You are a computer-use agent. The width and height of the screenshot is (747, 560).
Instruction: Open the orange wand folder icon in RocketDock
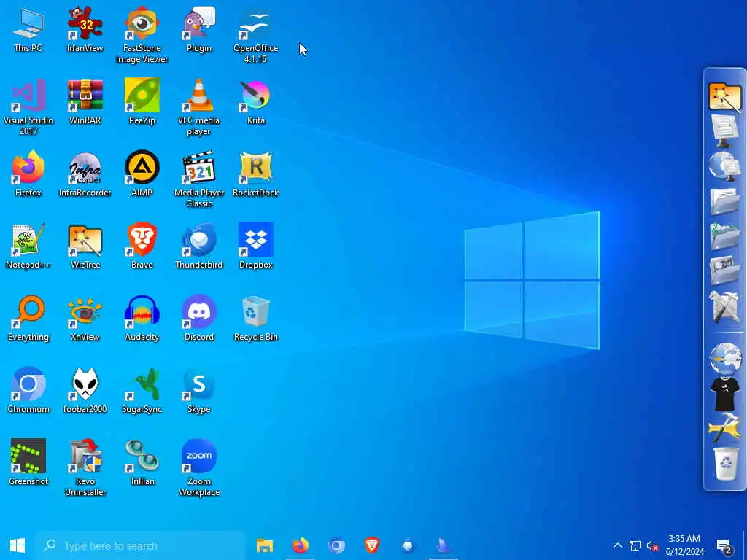(724, 97)
